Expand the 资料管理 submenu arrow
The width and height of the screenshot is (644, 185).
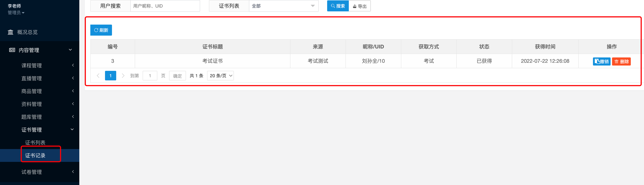coord(73,104)
